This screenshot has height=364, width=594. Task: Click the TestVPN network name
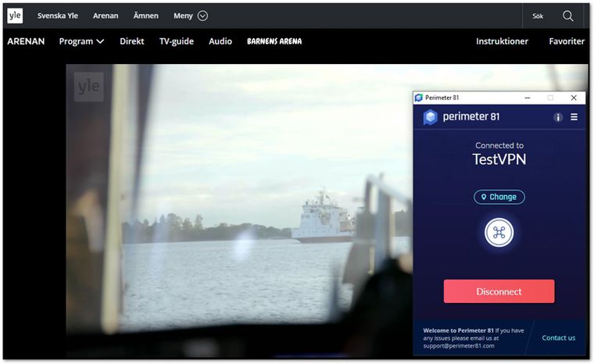pos(499,159)
